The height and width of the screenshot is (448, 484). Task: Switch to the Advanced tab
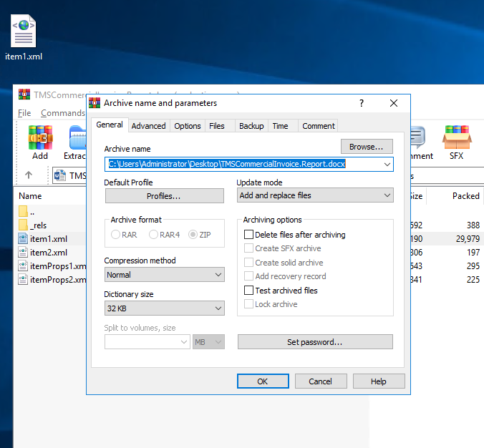coord(148,126)
